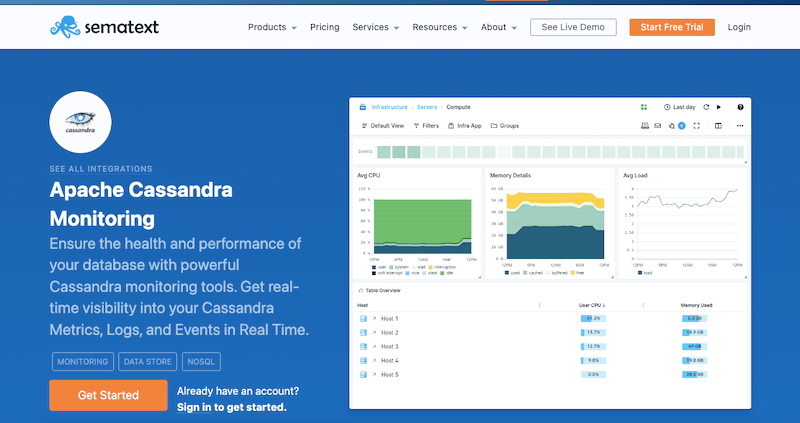Click the Memory Details chart
This screenshot has width=800, height=423.
tap(549, 223)
